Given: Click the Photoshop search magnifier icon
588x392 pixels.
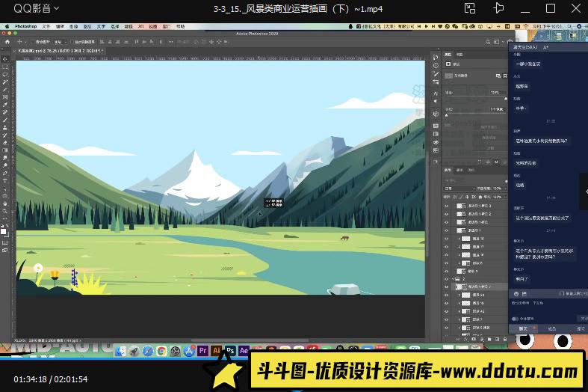Looking at the screenshot, I should click(x=488, y=42).
